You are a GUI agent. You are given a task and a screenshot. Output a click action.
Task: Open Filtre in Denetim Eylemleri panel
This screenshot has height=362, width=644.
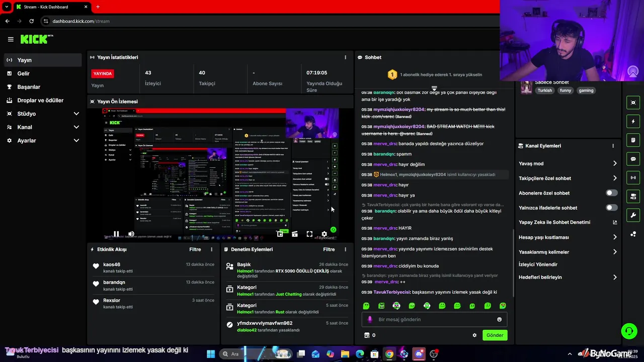pos(329,249)
